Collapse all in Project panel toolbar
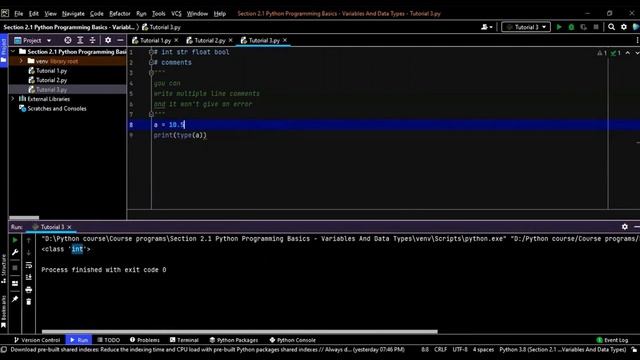Screen dimensions: 640x360 pyautogui.click(x=93, y=40)
